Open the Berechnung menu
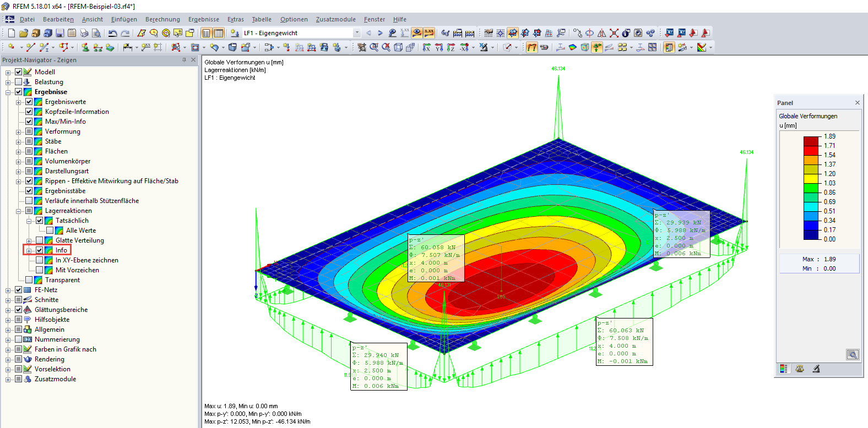 tap(162, 19)
